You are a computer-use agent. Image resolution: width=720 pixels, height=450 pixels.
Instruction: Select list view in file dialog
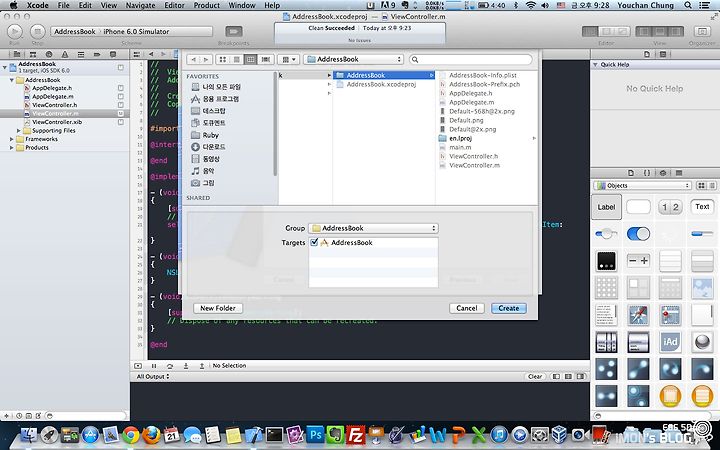(236, 60)
